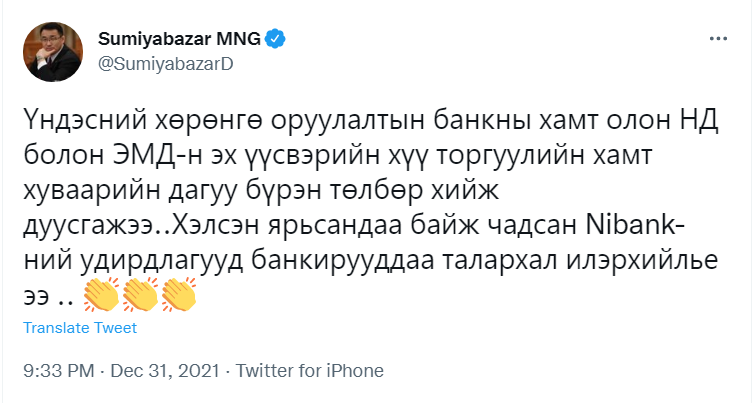Open the three-dot More options menu

pos(717,38)
